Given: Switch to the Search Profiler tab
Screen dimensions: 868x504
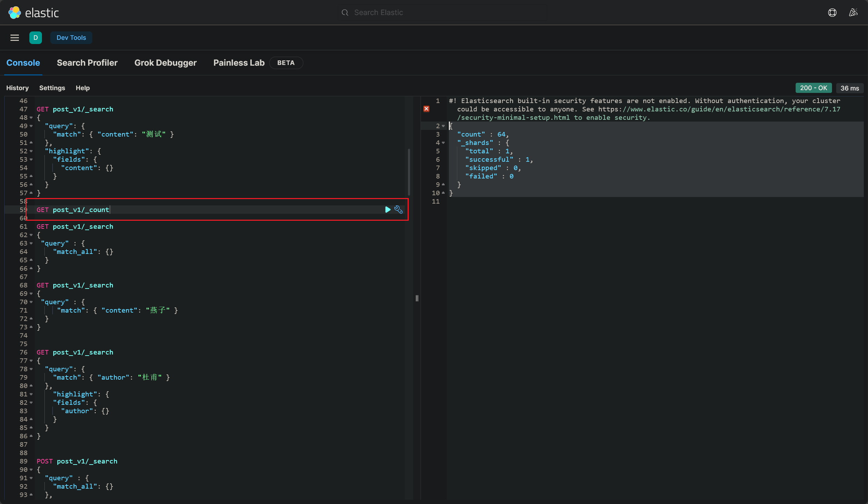Looking at the screenshot, I should click(x=87, y=63).
